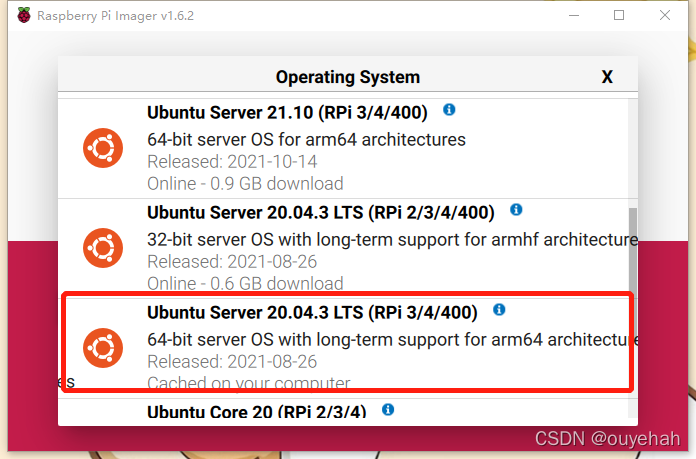Click the Raspberry Pi Imager title bar logo

pos(24,15)
